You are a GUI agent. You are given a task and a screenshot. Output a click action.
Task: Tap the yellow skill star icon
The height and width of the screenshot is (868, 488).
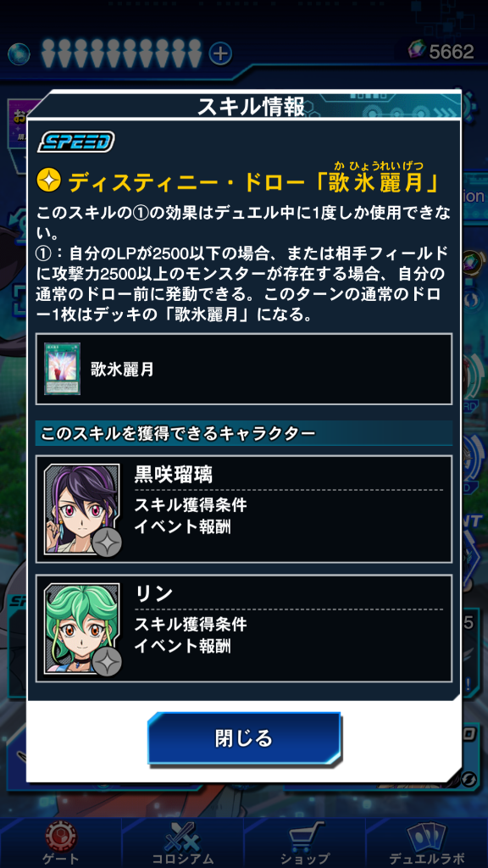pyautogui.click(x=48, y=181)
